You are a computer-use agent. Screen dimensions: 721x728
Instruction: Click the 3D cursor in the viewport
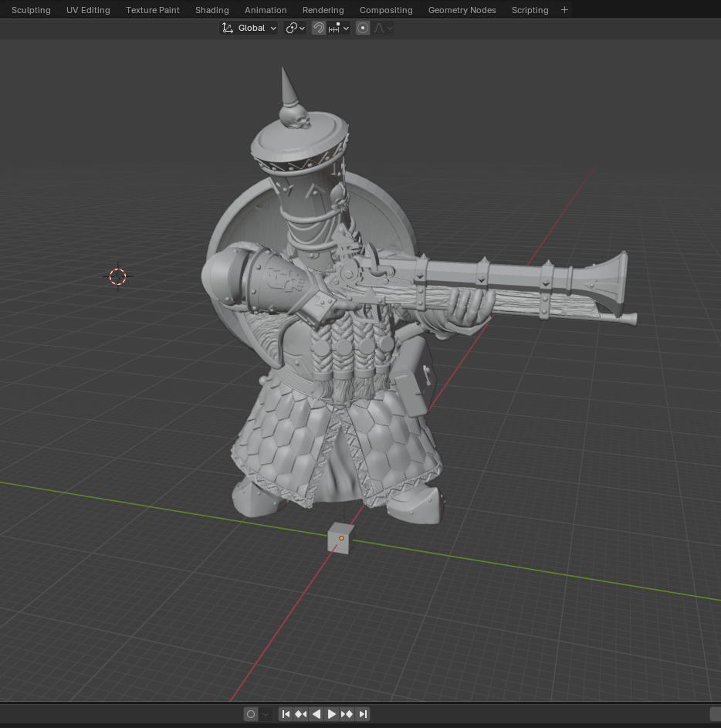click(117, 276)
